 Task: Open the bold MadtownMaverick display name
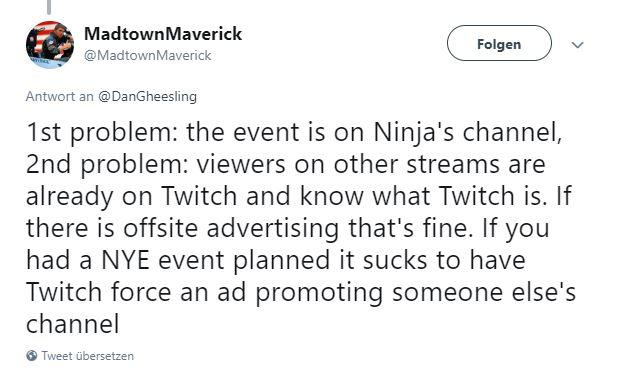point(163,34)
